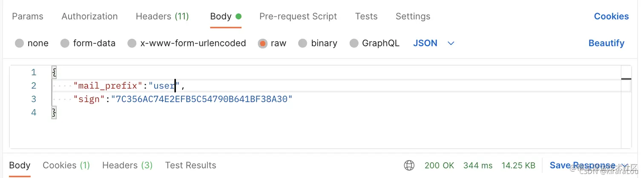Select the form-data body option
Viewport: 644px width, 178px height.
tap(65, 43)
